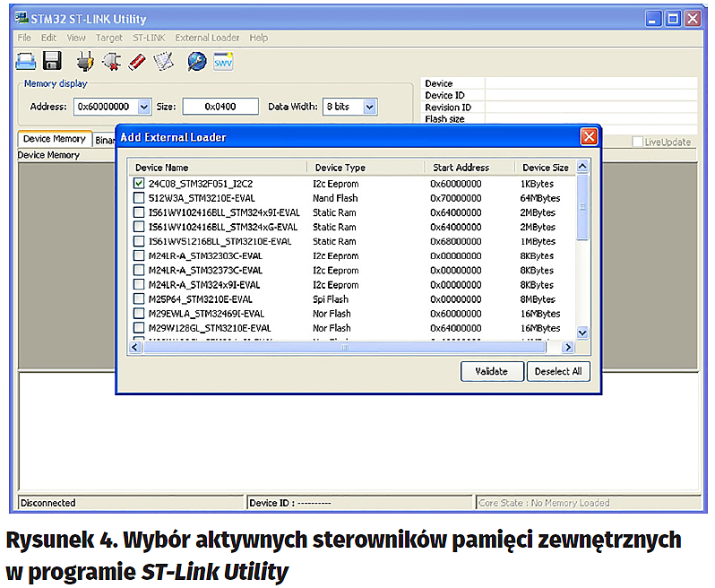Click the Open file toolbar icon
Image resolution: width=715 pixels, height=588 pixels.
coord(26,61)
